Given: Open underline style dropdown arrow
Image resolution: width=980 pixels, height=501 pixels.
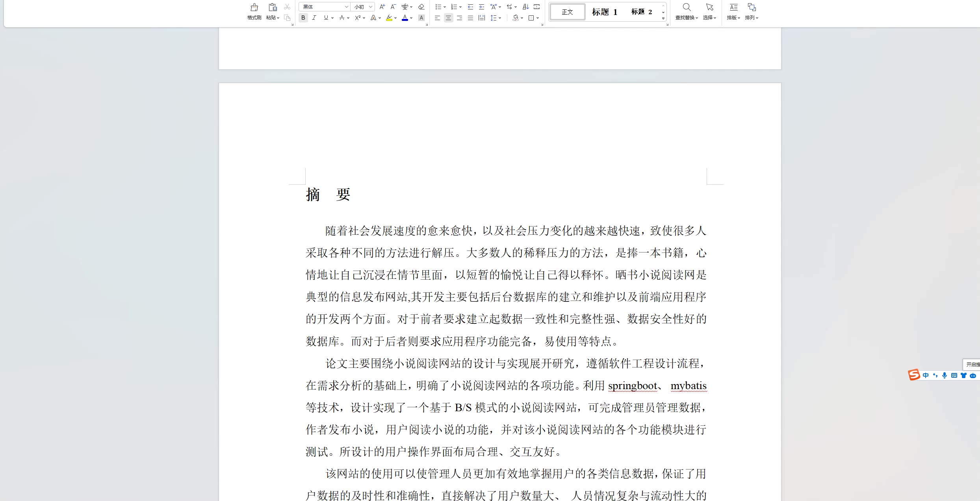Looking at the screenshot, I should [332, 18].
